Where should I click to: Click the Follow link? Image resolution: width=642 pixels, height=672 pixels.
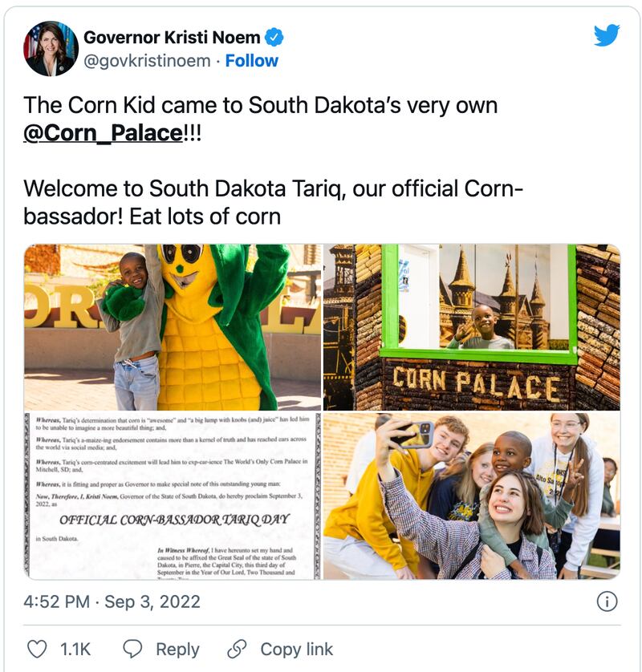[252, 61]
